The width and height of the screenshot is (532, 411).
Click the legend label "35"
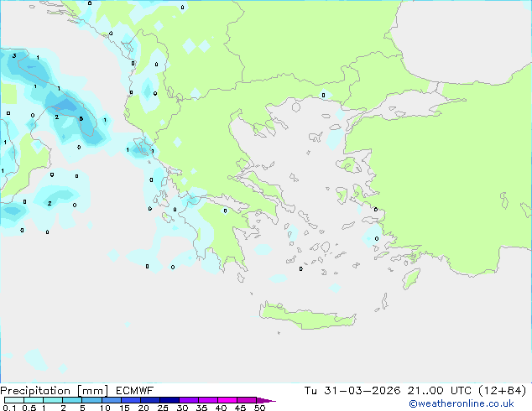point(201,408)
